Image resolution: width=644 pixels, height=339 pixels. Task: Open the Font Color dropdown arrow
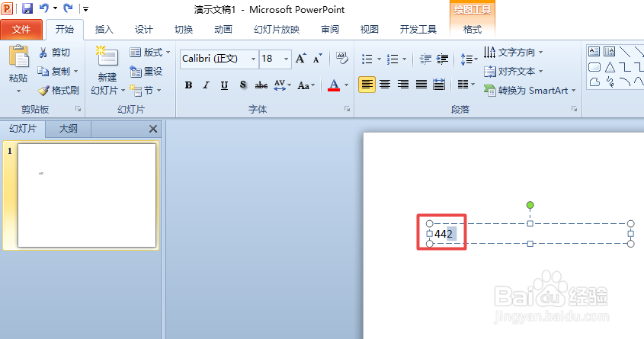point(346,85)
